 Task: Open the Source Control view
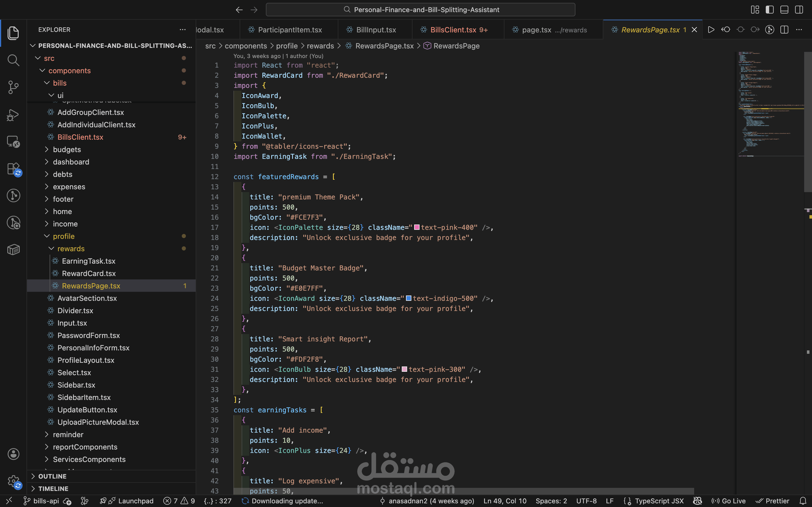click(13, 87)
